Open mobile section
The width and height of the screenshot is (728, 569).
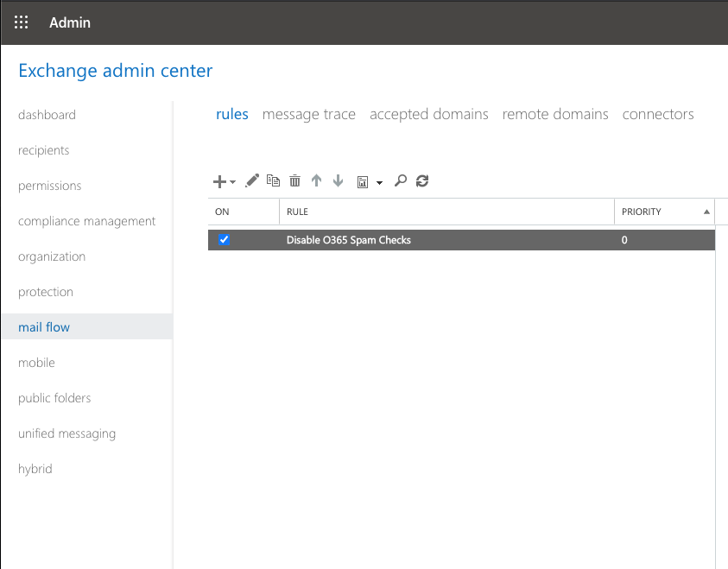point(36,363)
